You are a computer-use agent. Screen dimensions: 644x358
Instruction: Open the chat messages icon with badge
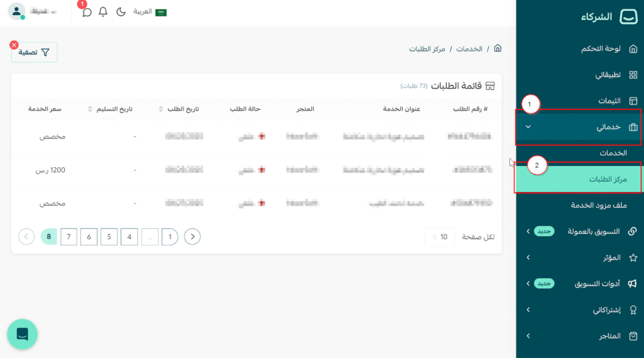pos(87,12)
